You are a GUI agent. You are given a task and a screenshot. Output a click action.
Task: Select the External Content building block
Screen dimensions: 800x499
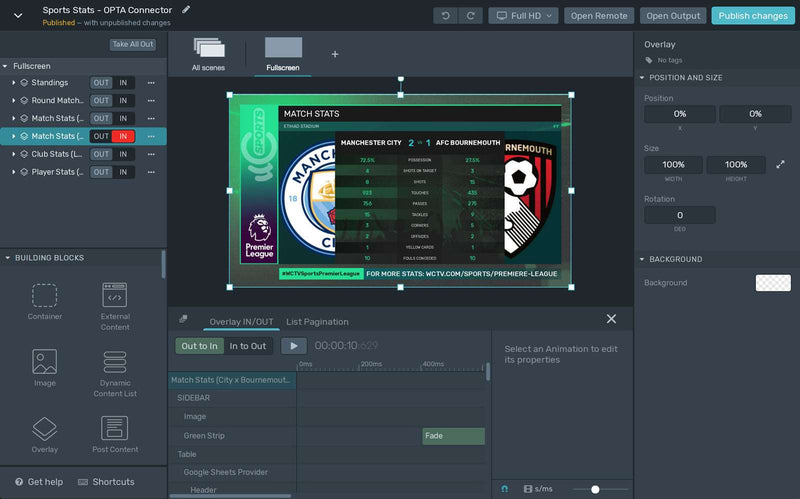tap(115, 305)
